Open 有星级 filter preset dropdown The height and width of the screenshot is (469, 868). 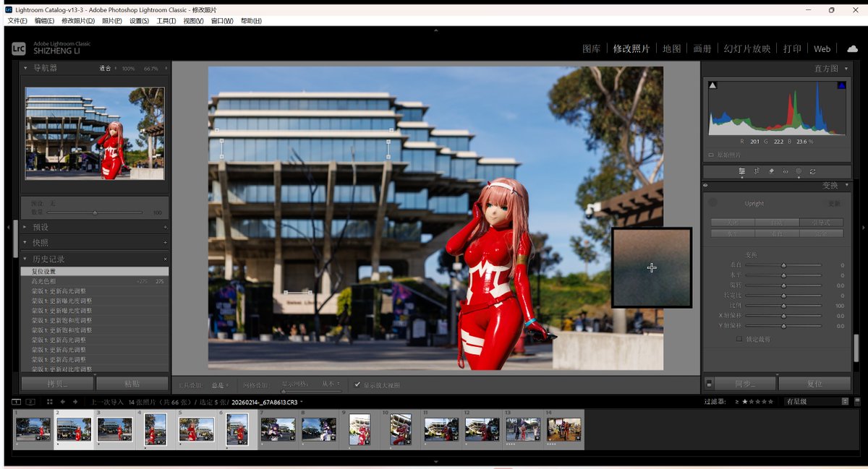(817, 401)
